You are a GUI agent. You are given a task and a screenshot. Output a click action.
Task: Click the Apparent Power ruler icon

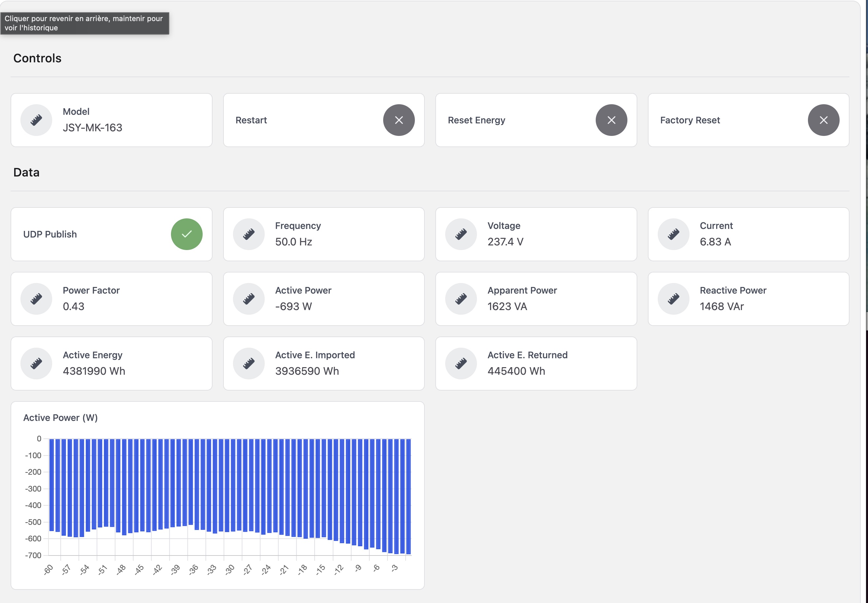point(461,299)
